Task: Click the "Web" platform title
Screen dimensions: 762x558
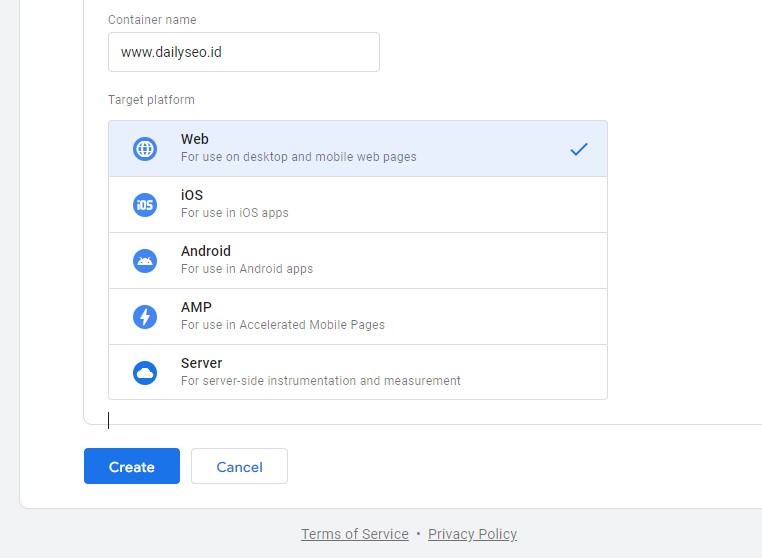Action: 195,139
